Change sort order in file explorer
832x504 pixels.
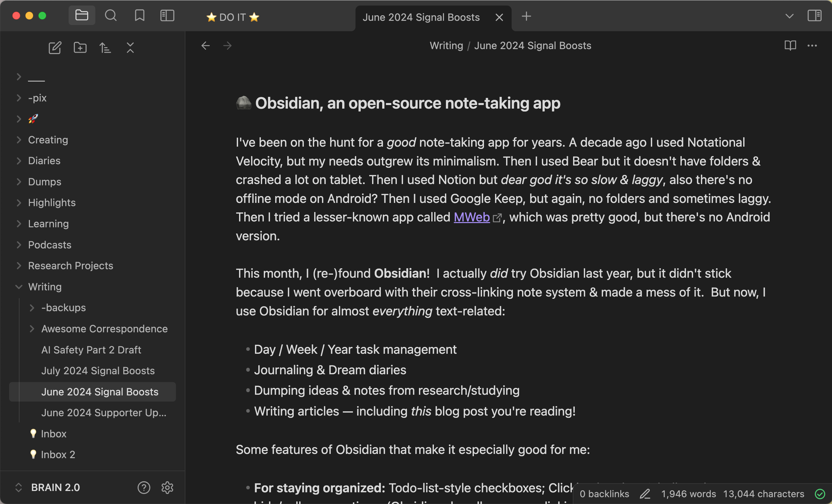(105, 48)
